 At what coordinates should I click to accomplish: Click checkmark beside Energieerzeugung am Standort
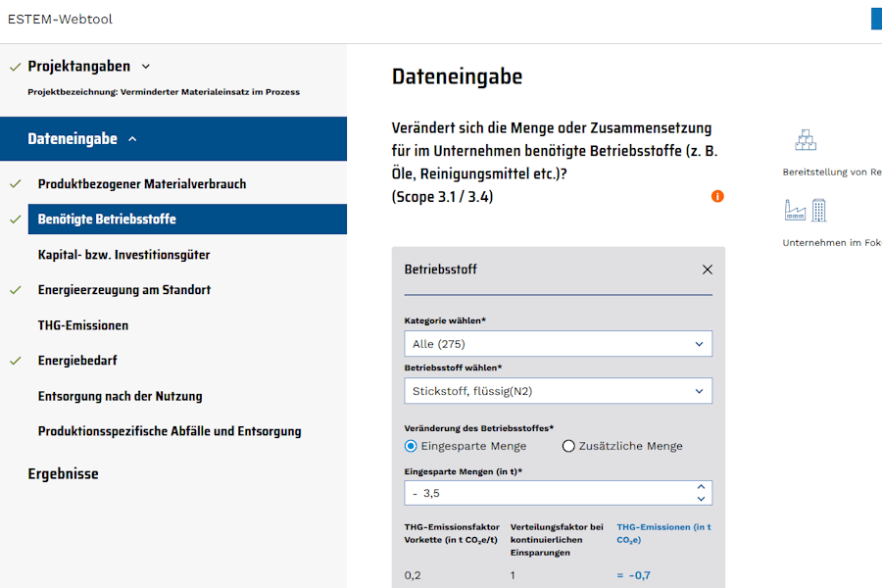[x=15, y=290]
